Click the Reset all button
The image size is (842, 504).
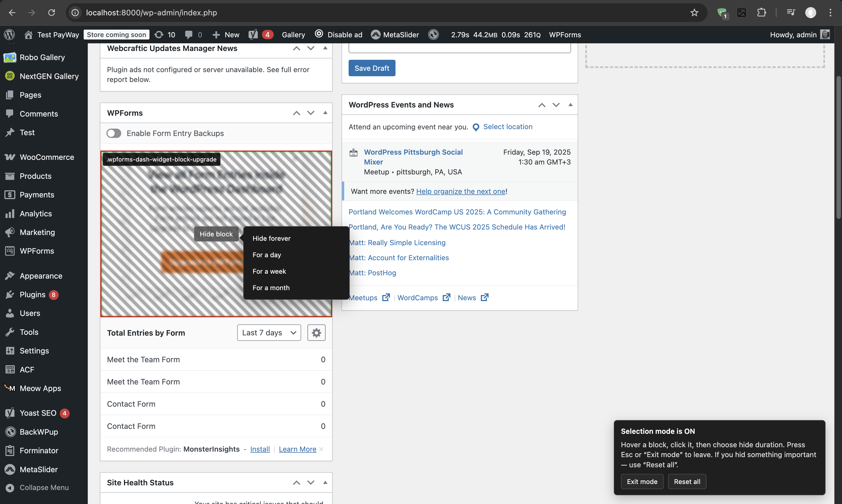coord(687,482)
